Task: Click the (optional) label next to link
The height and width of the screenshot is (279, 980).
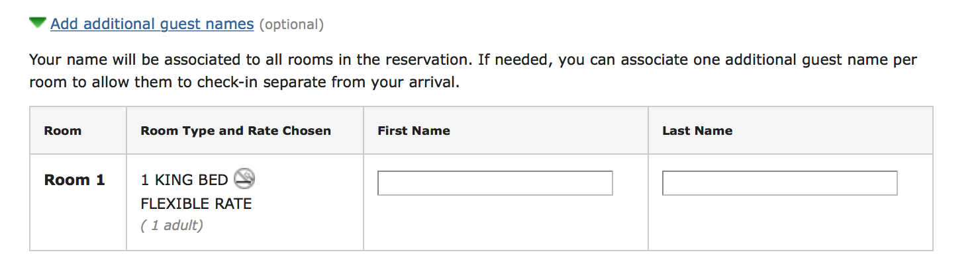Action: click(x=291, y=24)
